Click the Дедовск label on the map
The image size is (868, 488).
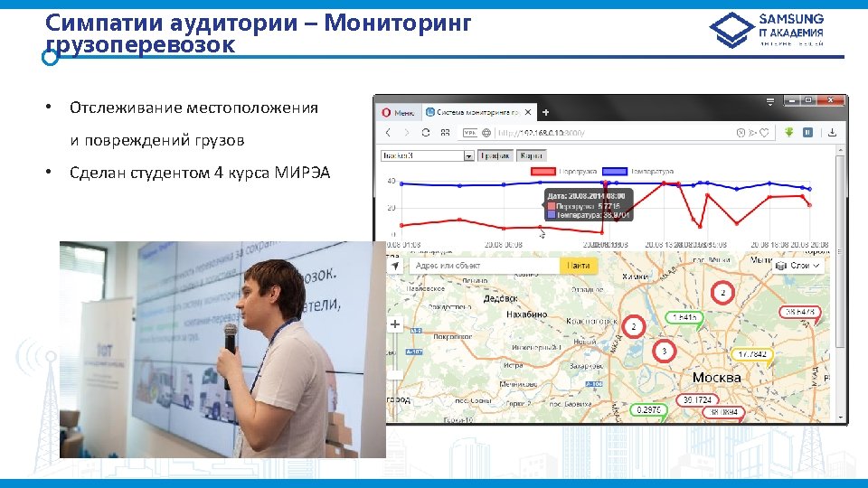[x=500, y=299]
